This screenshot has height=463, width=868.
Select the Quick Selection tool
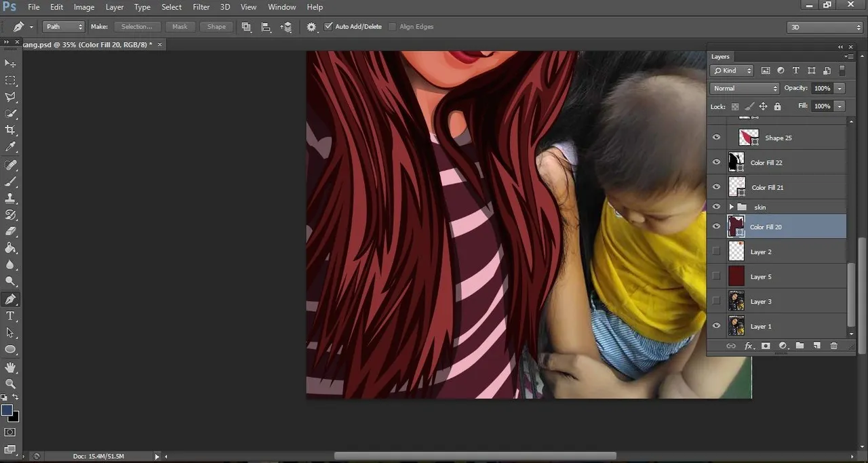tap(10, 114)
